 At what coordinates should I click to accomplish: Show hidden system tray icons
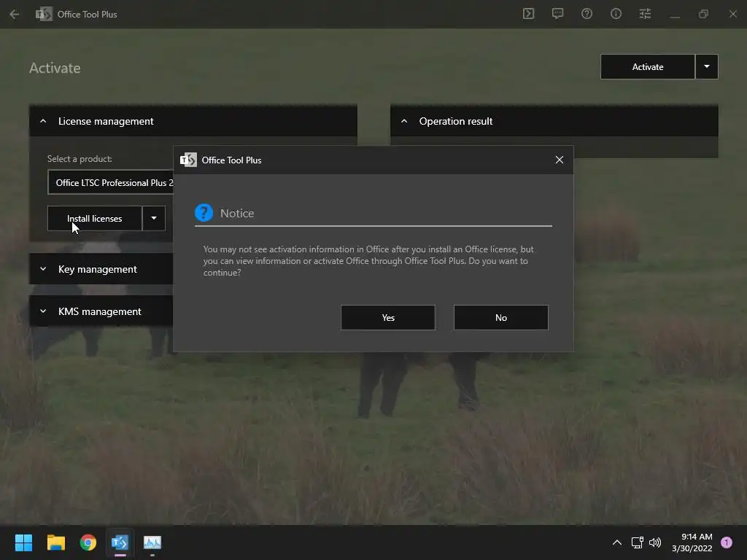click(x=617, y=542)
